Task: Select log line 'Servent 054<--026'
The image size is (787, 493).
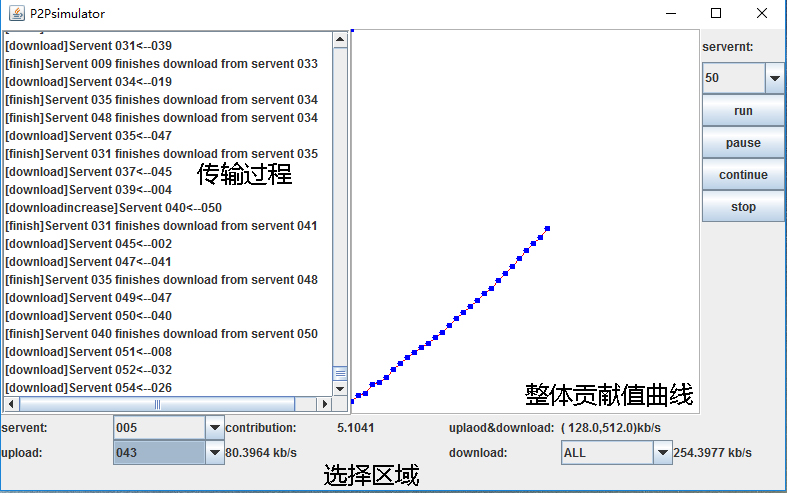Action: 88,388
